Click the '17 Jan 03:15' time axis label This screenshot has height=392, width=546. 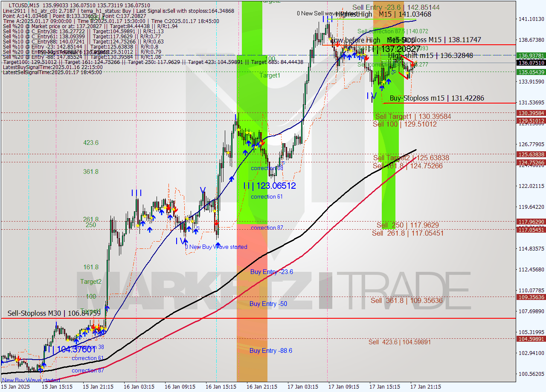[303, 386]
